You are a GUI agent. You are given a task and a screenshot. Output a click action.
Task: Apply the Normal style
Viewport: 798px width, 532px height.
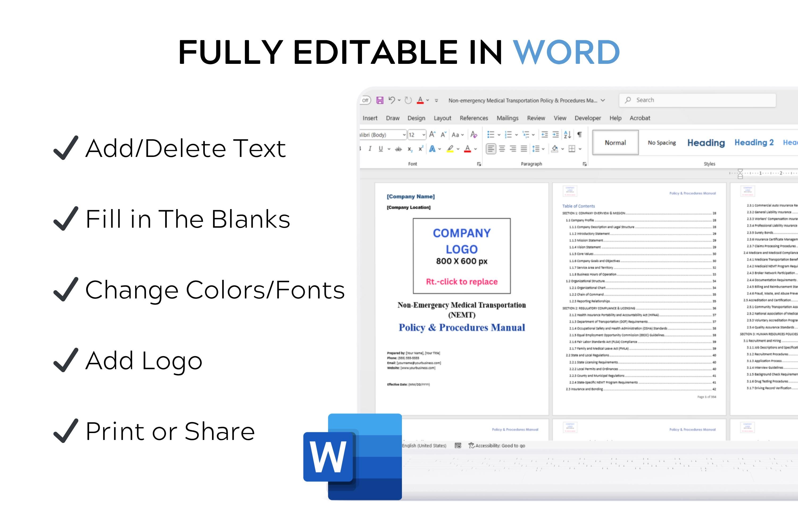(x=616, y=143)
